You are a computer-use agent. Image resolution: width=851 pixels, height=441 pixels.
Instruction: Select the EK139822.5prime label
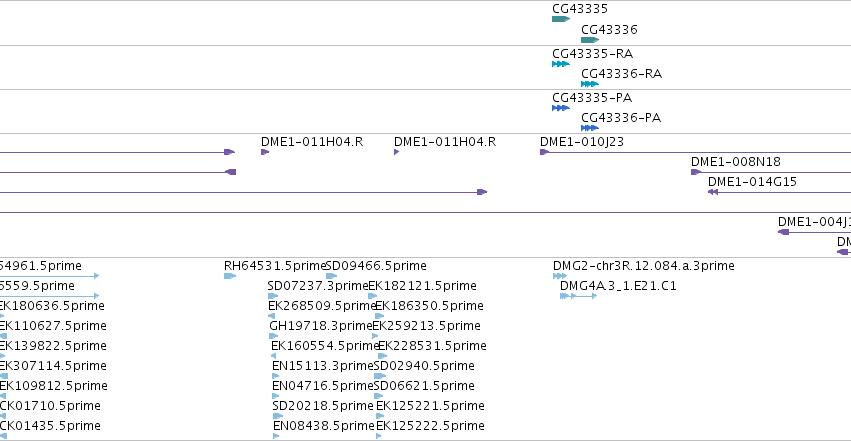coord(53,346)
